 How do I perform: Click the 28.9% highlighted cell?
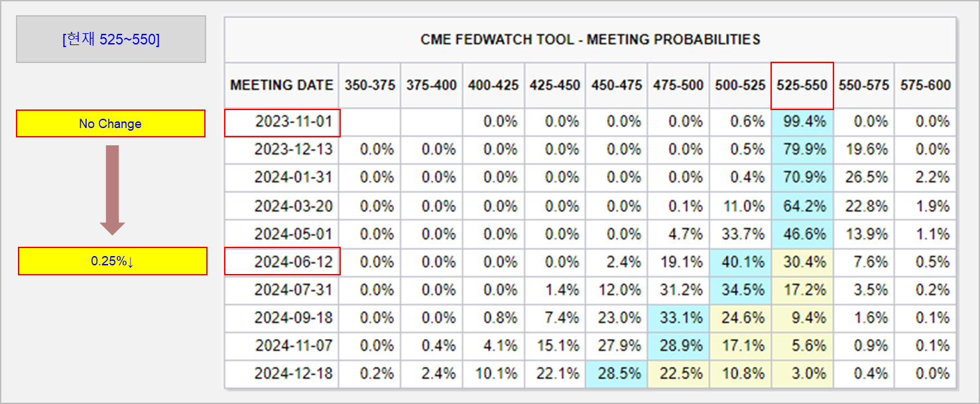678,346
